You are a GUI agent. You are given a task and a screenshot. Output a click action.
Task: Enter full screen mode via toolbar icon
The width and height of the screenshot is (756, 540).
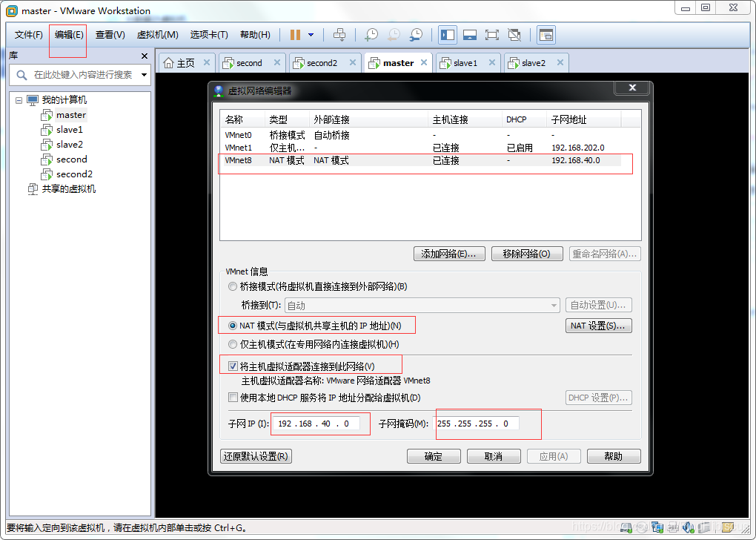click(x=492, y=35)
